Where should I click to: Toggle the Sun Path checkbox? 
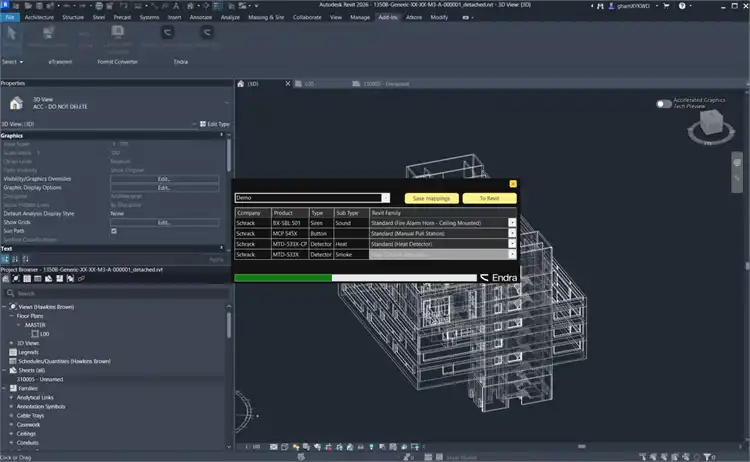coord(114,231)
